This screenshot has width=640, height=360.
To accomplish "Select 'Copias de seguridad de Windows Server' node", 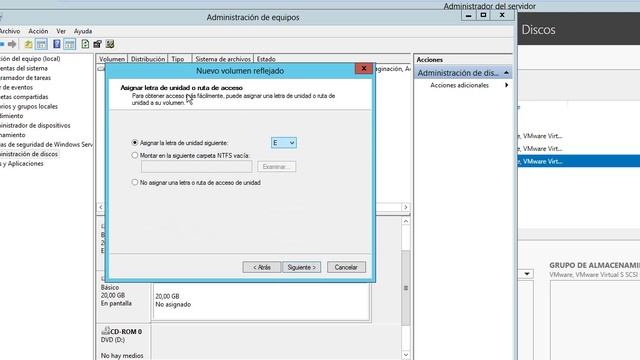I will (46, 144).
